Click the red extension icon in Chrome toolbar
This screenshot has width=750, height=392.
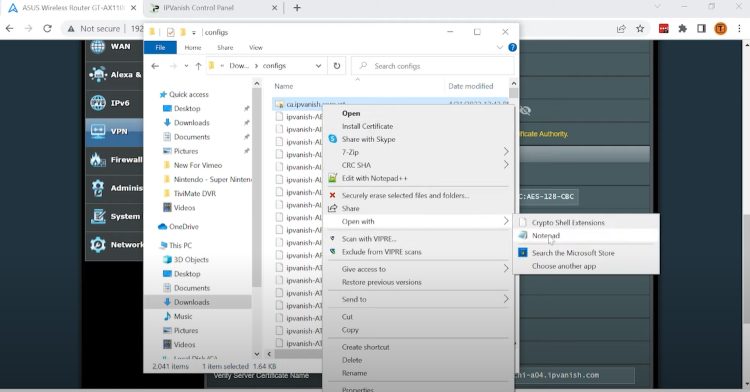pyautogui.click(x=663, y=29)
